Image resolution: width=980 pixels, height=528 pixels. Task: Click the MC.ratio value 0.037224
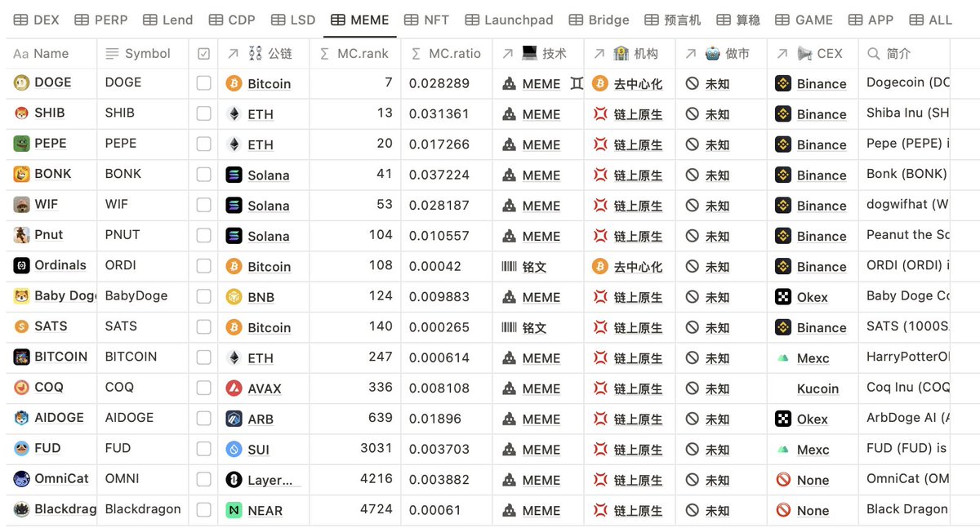pyautogui.click(x=439, y=175)
